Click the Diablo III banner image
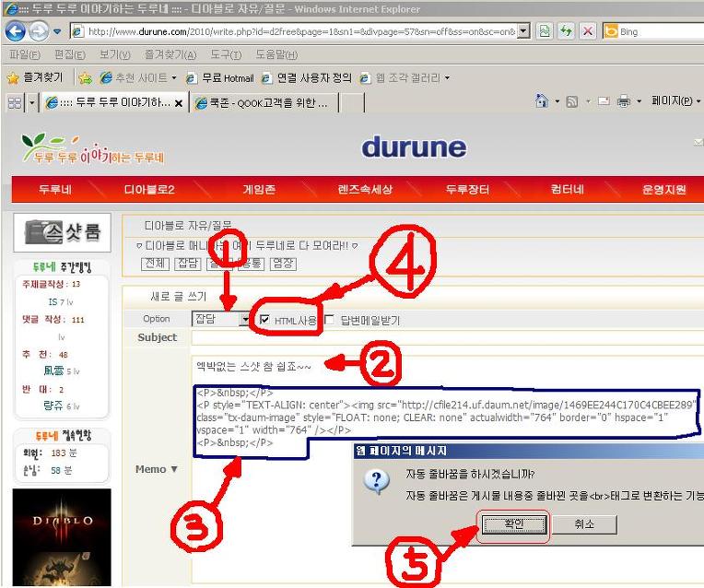The image size is (704, 588). coord(62,537)
